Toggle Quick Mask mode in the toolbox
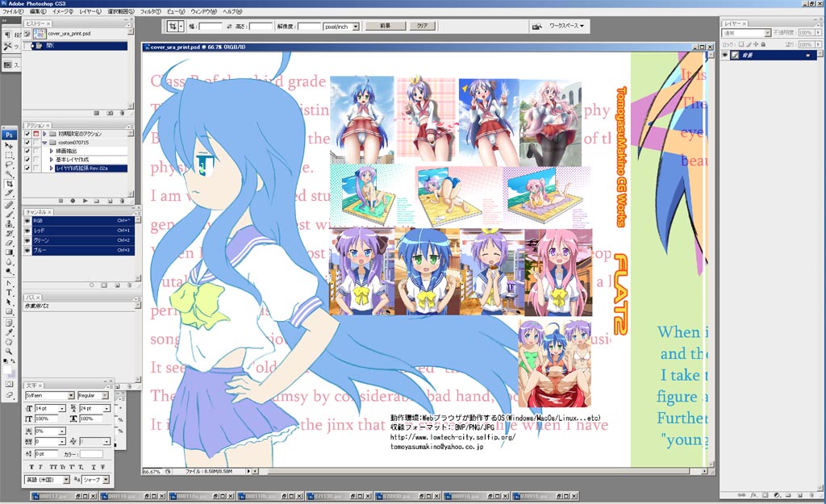This screenshot has width=826, height=504. pyautogui.click(x=9, y=385)
